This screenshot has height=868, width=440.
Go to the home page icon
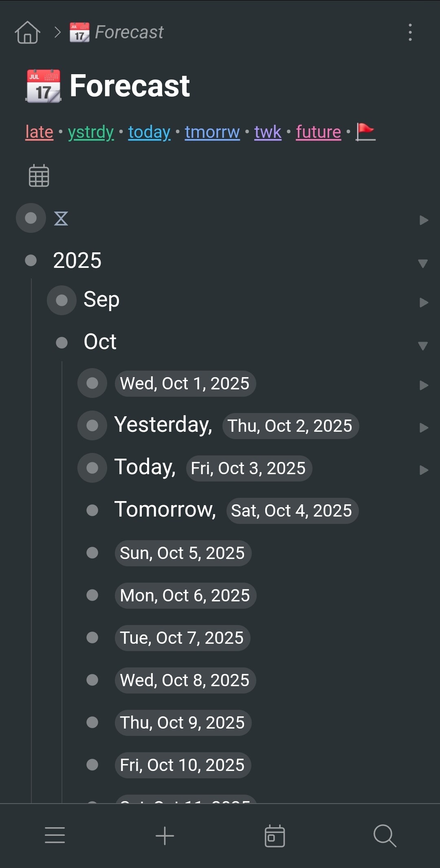[27, 32]
